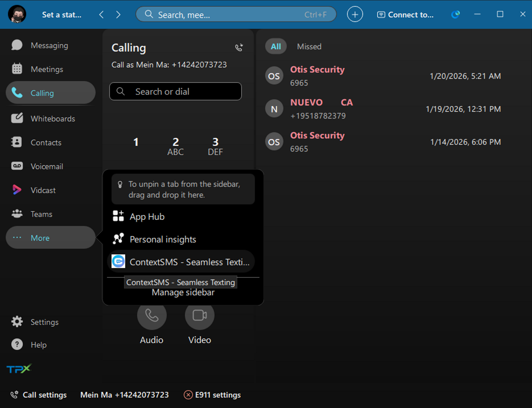Click the call options icon beside Calling
Image resolution: width=532 pixels, height=408 pixels.
(239, 47)
